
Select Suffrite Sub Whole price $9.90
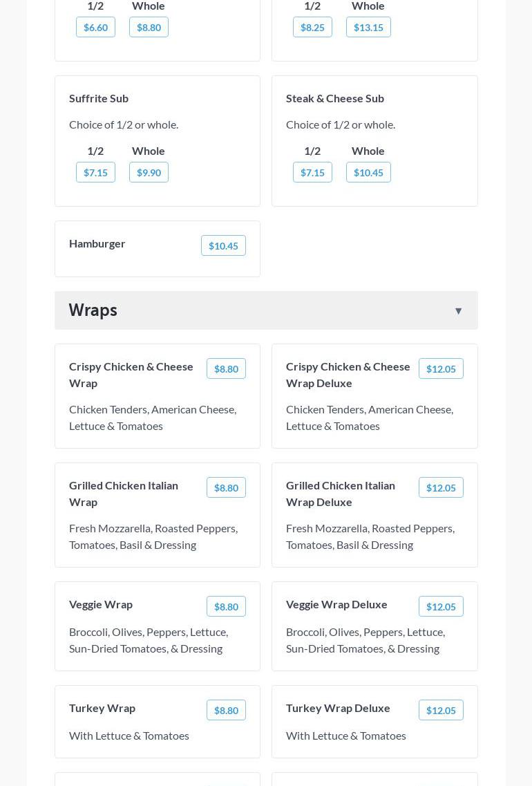pos(149,172)
